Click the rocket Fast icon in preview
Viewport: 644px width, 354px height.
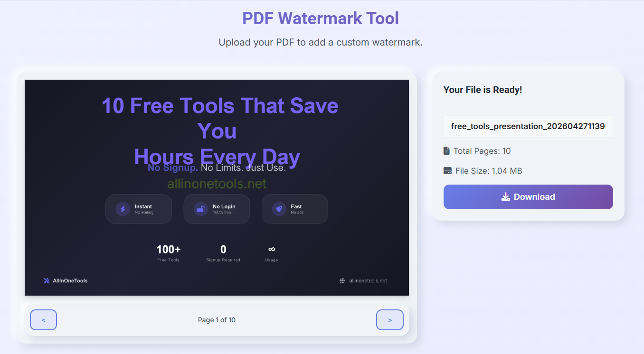(279, 209)
